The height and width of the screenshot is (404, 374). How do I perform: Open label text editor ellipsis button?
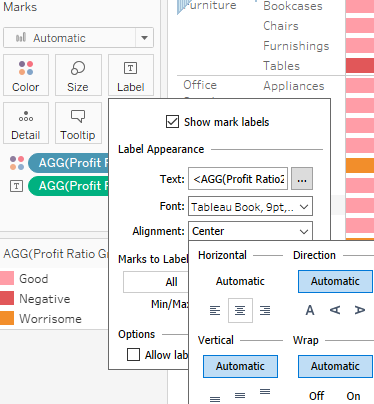click(x=302, y=179)
